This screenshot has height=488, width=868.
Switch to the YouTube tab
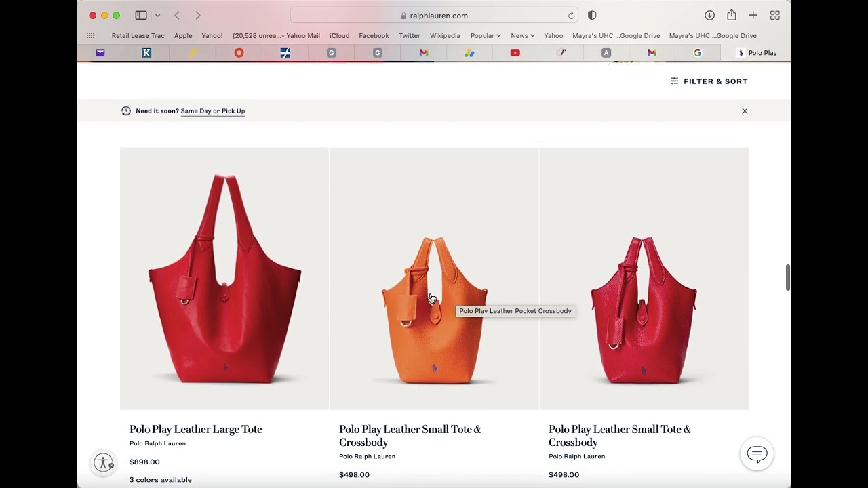click(x=515, y=52)
